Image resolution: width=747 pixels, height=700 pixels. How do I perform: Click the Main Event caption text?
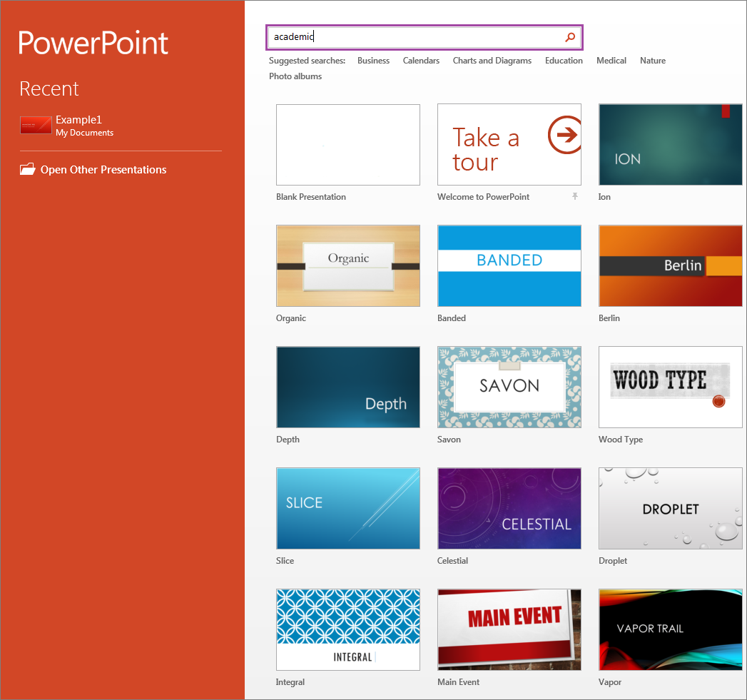point(458,682)
